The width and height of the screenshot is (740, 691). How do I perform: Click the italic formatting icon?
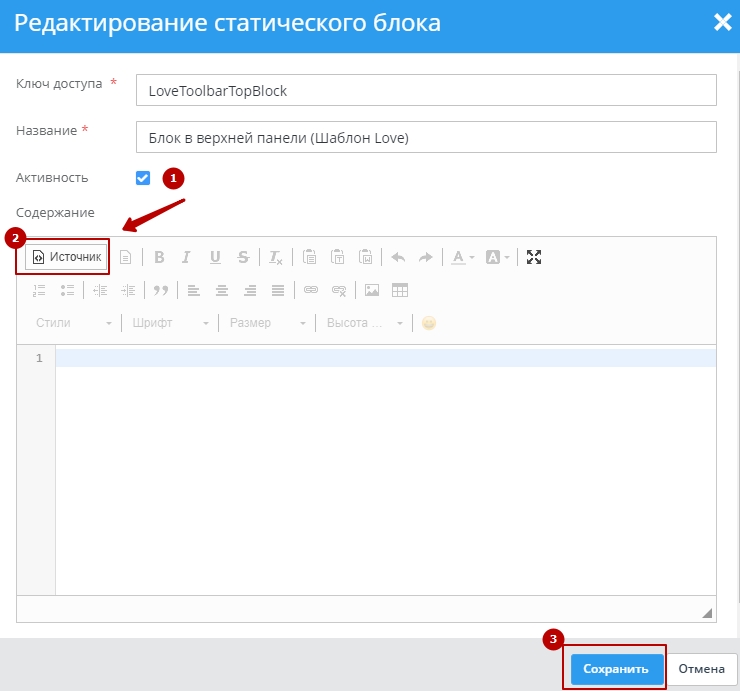point(186,257)
